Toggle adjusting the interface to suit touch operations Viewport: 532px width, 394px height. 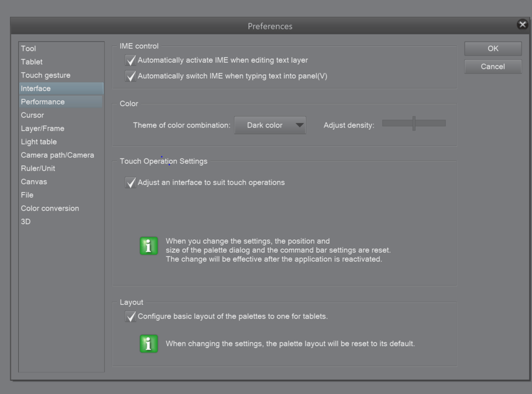pos(131,182)
